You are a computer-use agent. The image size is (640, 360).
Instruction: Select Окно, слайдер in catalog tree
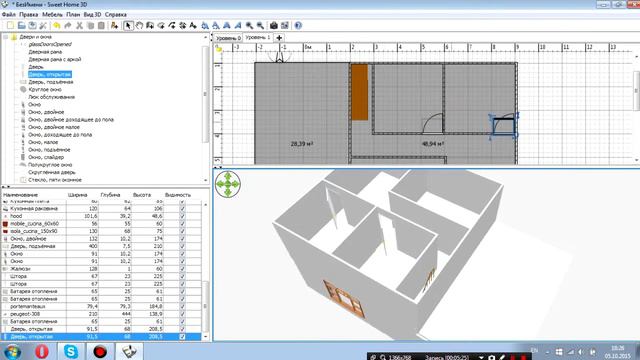(x=46, y=157)
